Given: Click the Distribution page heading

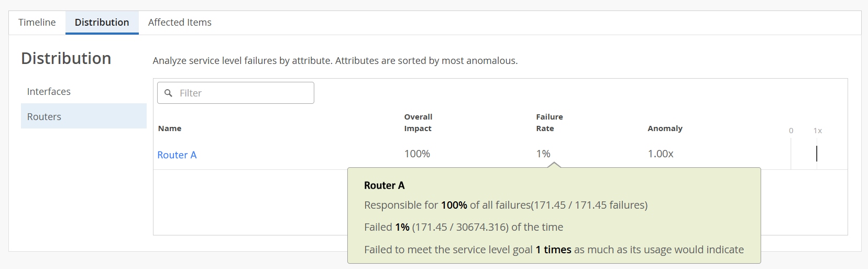Looking at the screenshot, I should (66, 59).
